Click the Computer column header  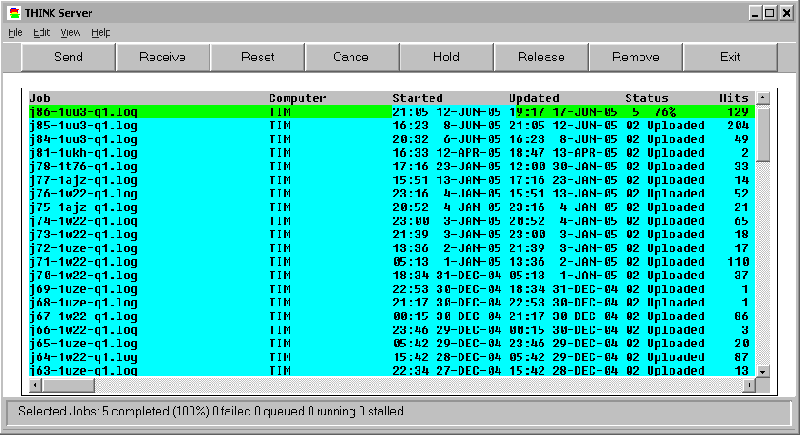[297, 98]
